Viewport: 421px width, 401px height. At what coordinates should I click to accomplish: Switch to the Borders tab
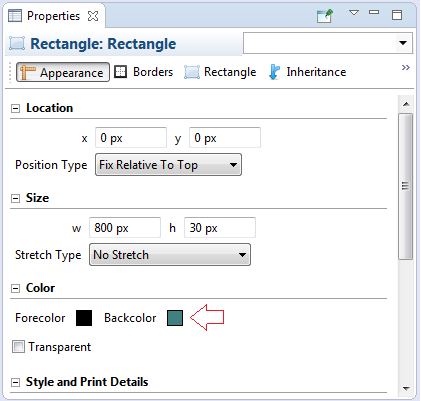tap(144, 72)
